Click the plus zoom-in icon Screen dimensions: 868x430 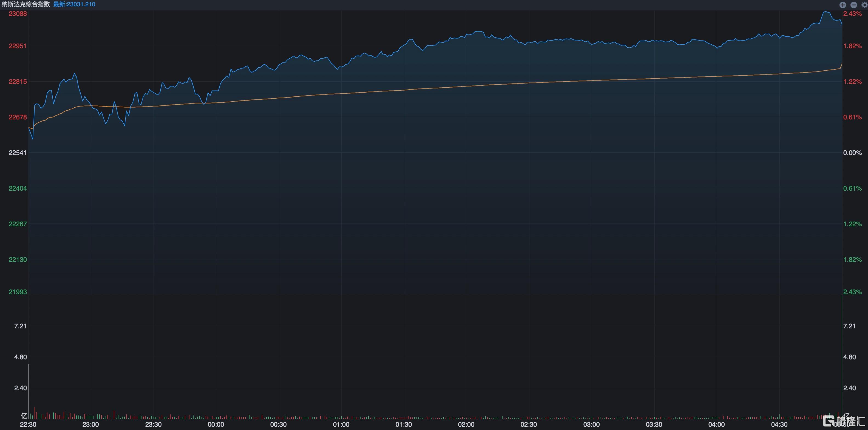click(843, 5)
